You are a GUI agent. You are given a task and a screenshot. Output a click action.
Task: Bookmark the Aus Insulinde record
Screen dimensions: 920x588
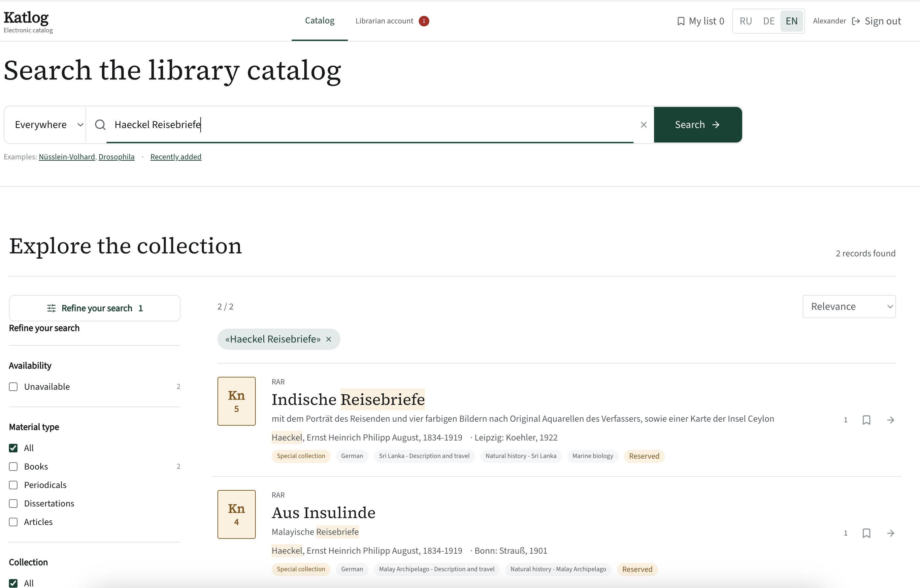click(866, 533)
